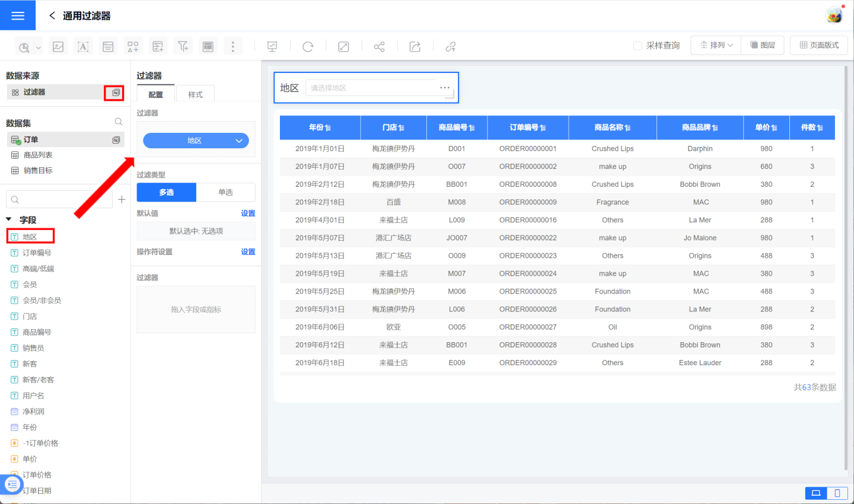854x504 pixels.
Task: Click the share nodes icon
Action: [x=379, y=47]
